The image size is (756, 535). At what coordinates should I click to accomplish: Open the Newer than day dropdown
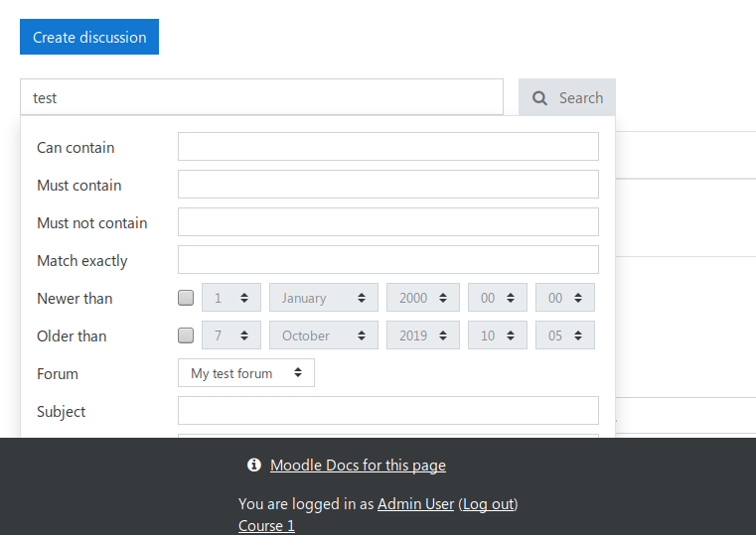231,298
